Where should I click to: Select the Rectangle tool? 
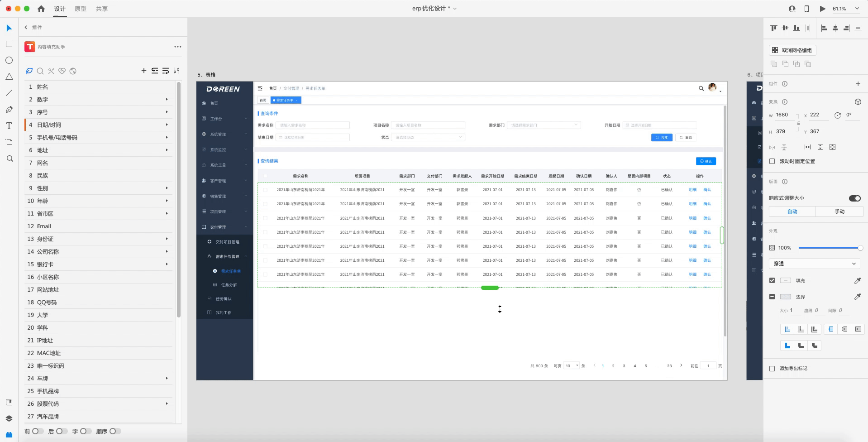(x=9, y=44)
